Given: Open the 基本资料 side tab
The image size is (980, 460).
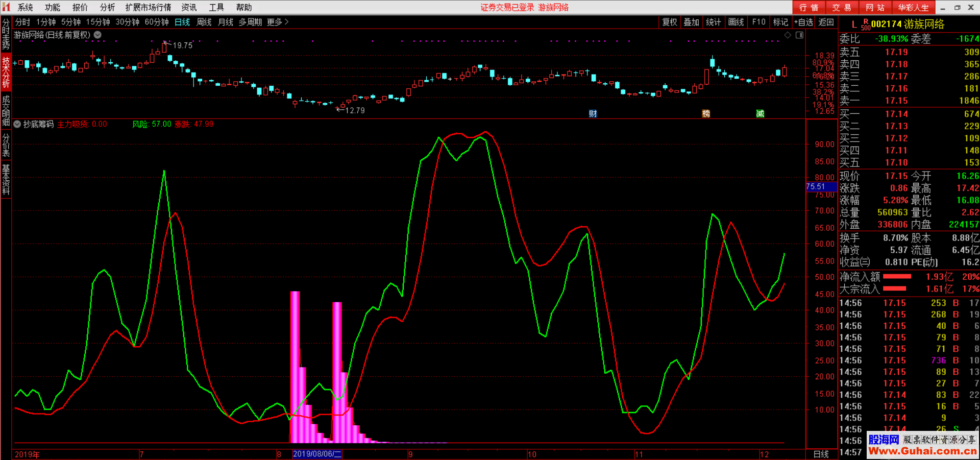Looking at the screenshot, I should (x=6, y=180).
